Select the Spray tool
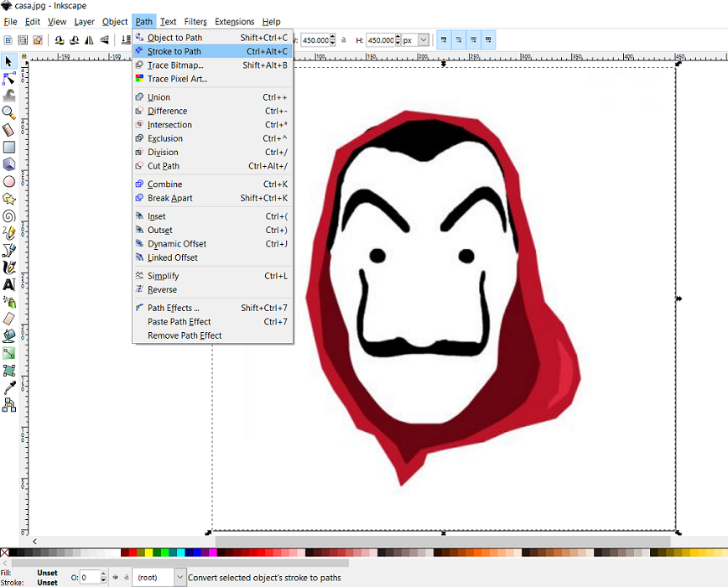The height and width of the screenshot is (587, 728). click(9, 302)
